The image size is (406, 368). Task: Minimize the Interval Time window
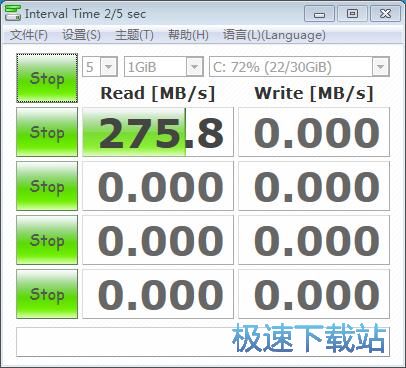pos(319,14)
